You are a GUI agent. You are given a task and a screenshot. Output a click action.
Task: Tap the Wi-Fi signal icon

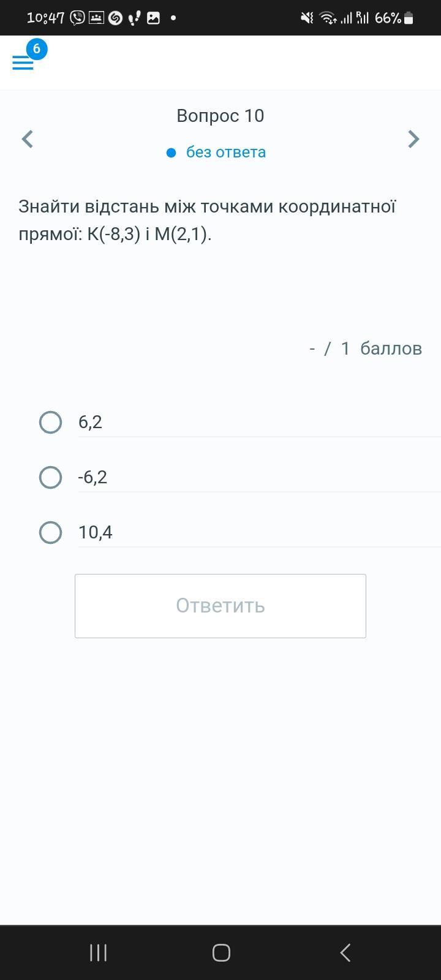(328, 18)
